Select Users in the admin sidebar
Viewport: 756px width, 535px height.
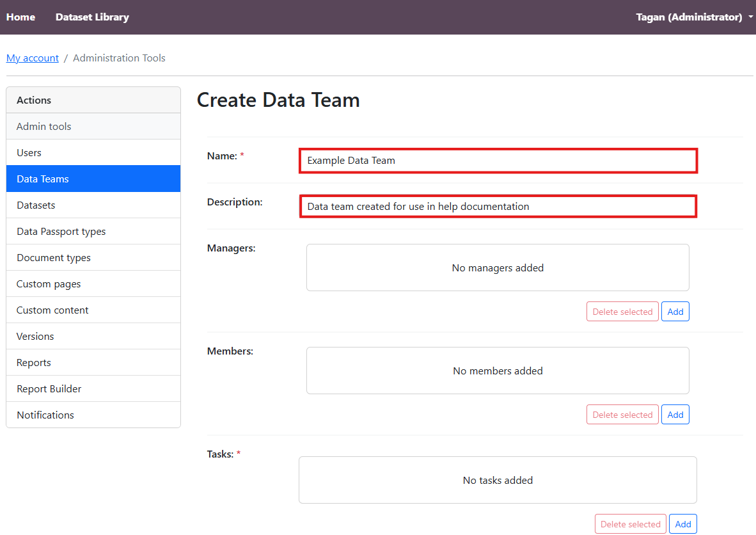click(x=29, y=153)
